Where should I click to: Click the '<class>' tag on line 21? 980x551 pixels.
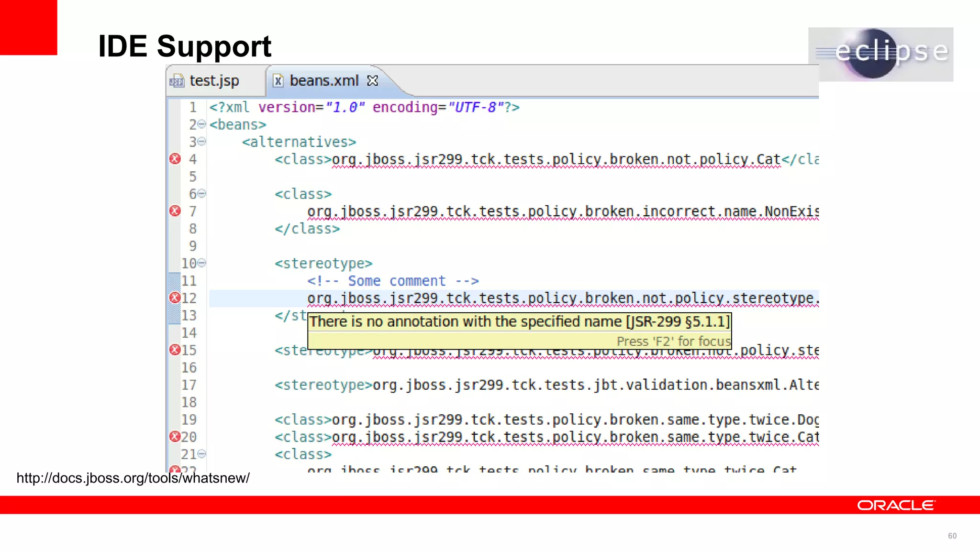[303, 454]
